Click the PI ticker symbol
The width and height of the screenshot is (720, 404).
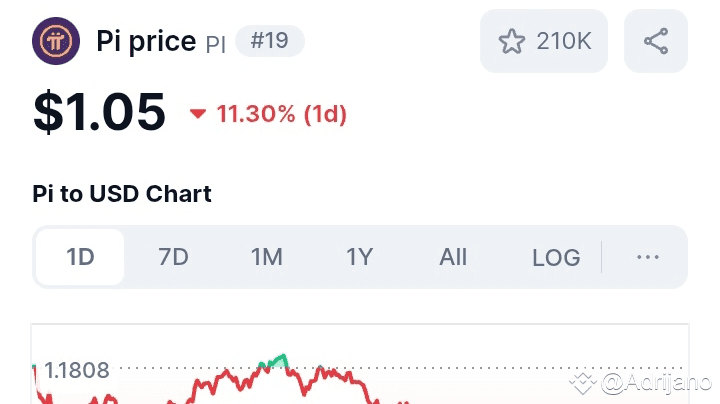[216, 43]
